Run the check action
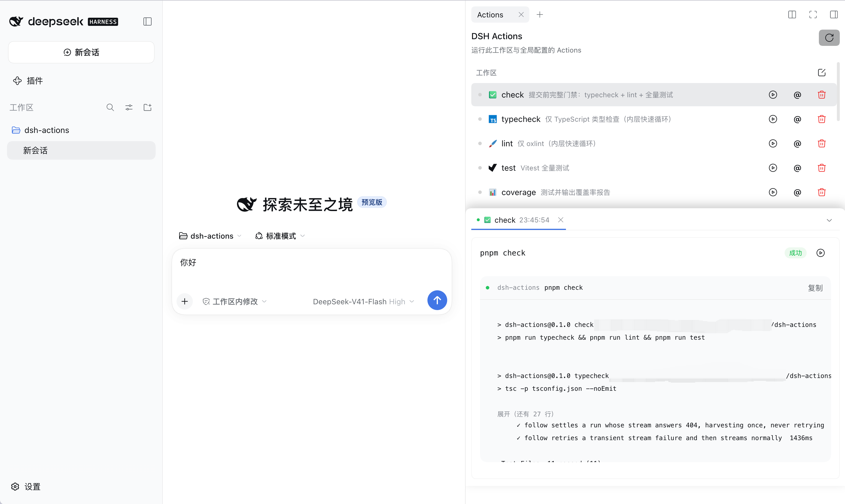The height and width of the screenshot is (504, 845). (x=773, y=95)
